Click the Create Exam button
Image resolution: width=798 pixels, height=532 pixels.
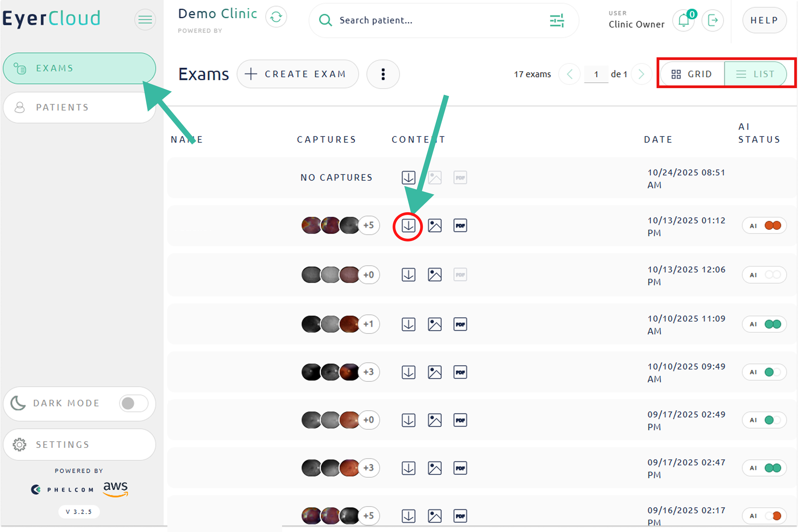(298, 74)
